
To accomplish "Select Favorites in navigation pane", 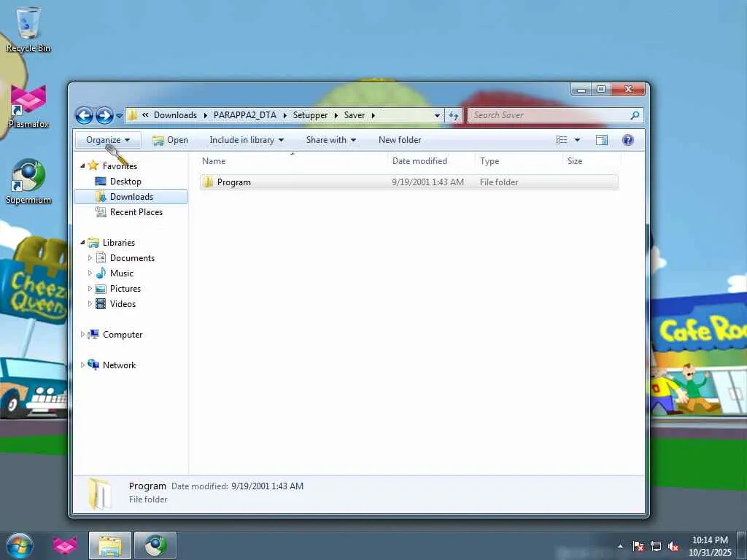I will pos(120,166).
